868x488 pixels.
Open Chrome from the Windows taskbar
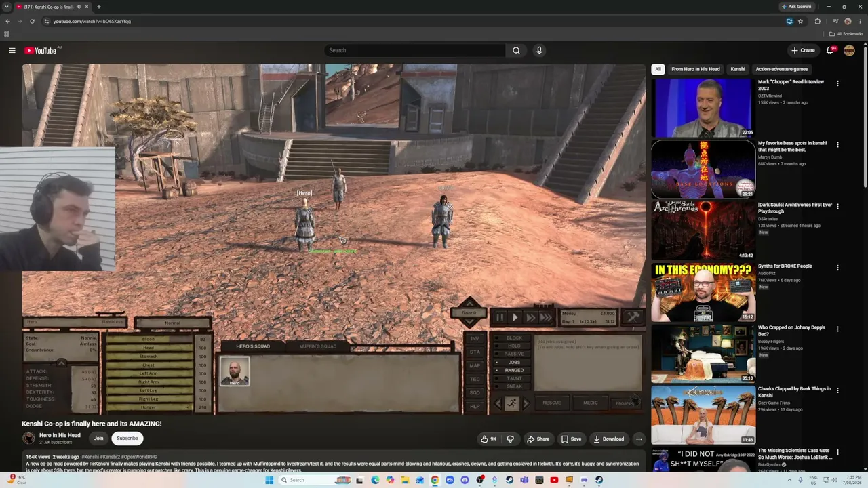tap(435, 480)
